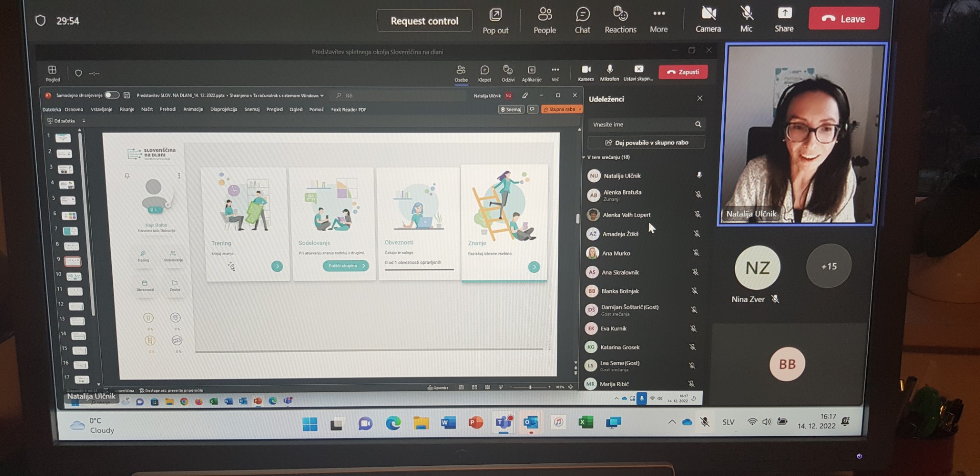Open the Reactions menu
Viewport: 980px width, 476px height.
click(620, 20)
